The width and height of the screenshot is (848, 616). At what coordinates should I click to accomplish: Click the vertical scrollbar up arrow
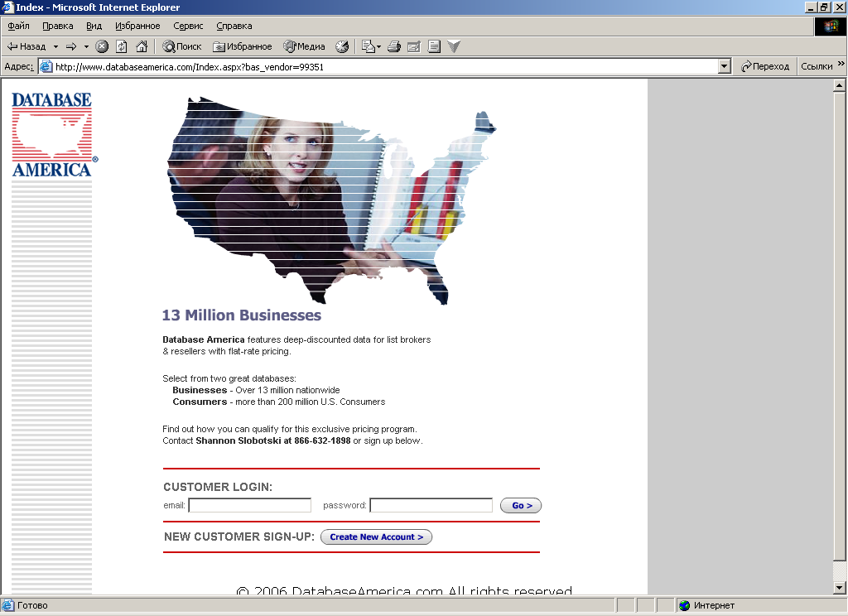pos(840,85)
